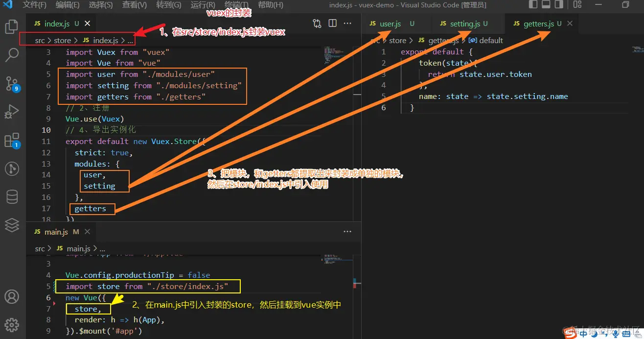
Task: Open Source Control view with 9 badge
Action: pyautogui.click(x=11, y=83)
